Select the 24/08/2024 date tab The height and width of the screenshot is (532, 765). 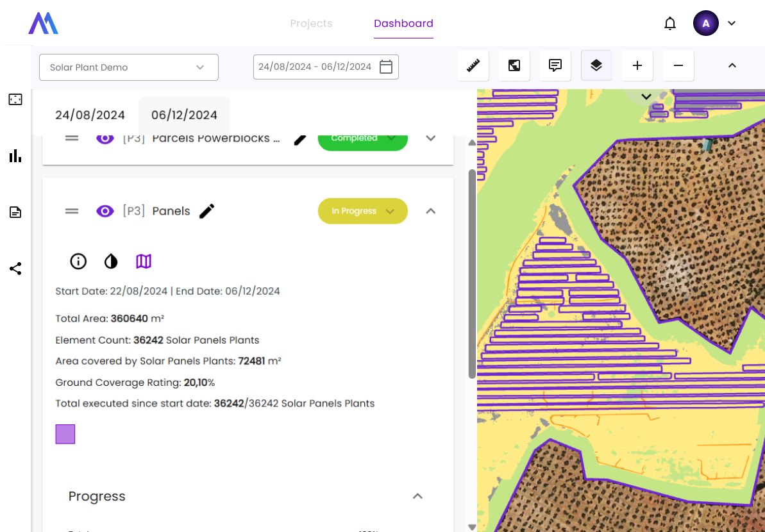(x=90, y=115)
